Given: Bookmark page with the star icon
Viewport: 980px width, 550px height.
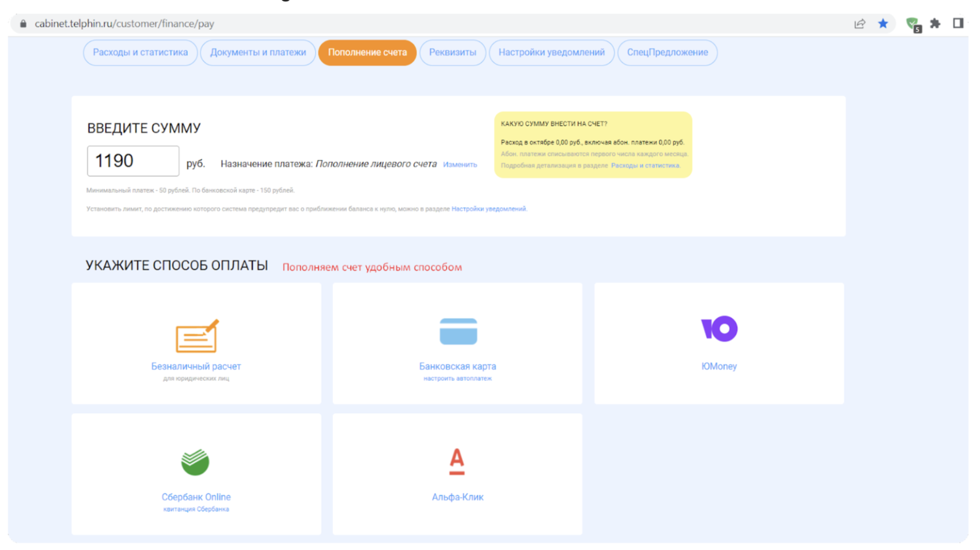Looking at the screenshot, I should click(x=883, y=23).
